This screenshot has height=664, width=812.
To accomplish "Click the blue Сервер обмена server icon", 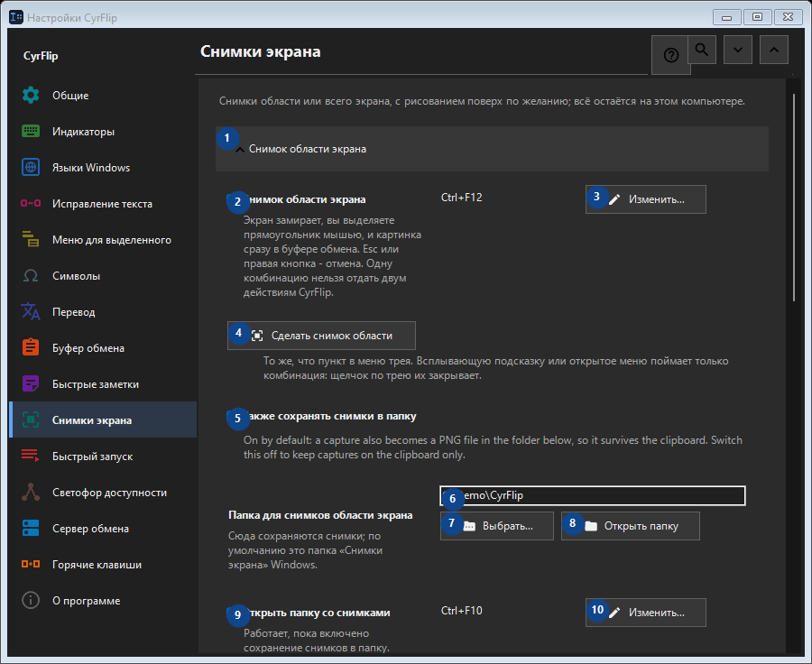I will pos(31,529).
